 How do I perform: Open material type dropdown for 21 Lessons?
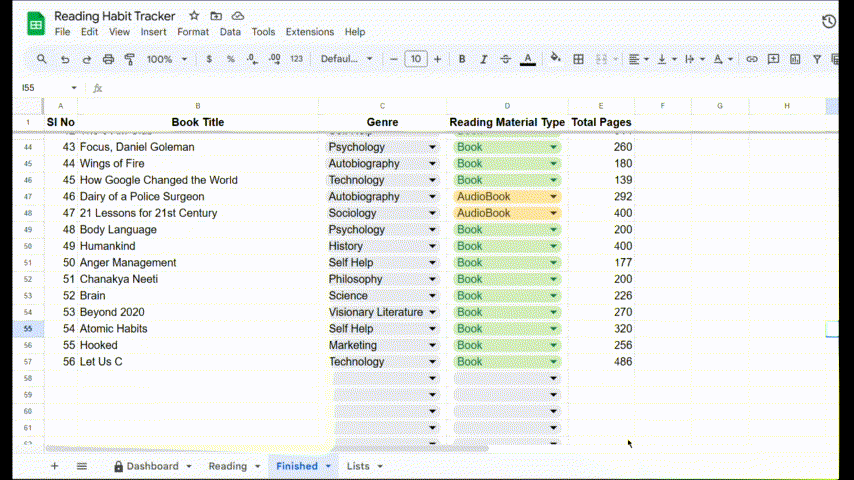pos(553,213)
